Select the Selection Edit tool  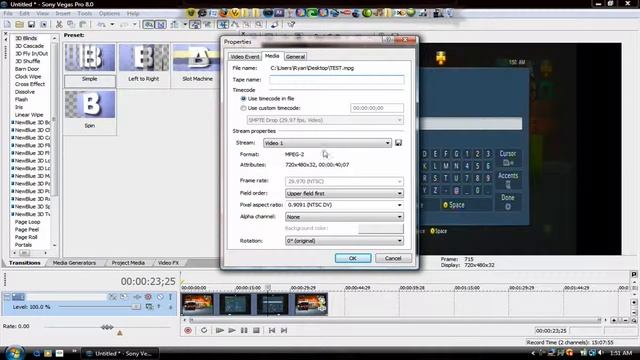pyautogui.click(x=246, y=24)
